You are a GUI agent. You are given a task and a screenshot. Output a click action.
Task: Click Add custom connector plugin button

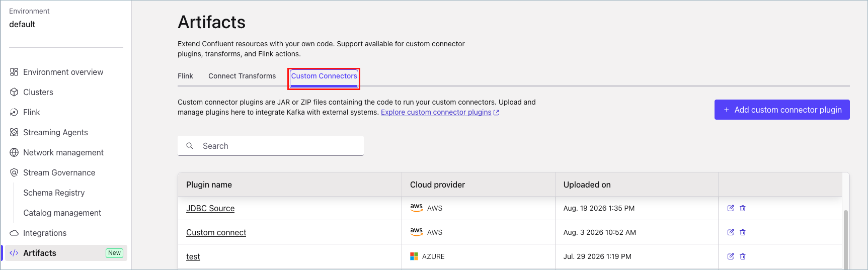[782, 110]
